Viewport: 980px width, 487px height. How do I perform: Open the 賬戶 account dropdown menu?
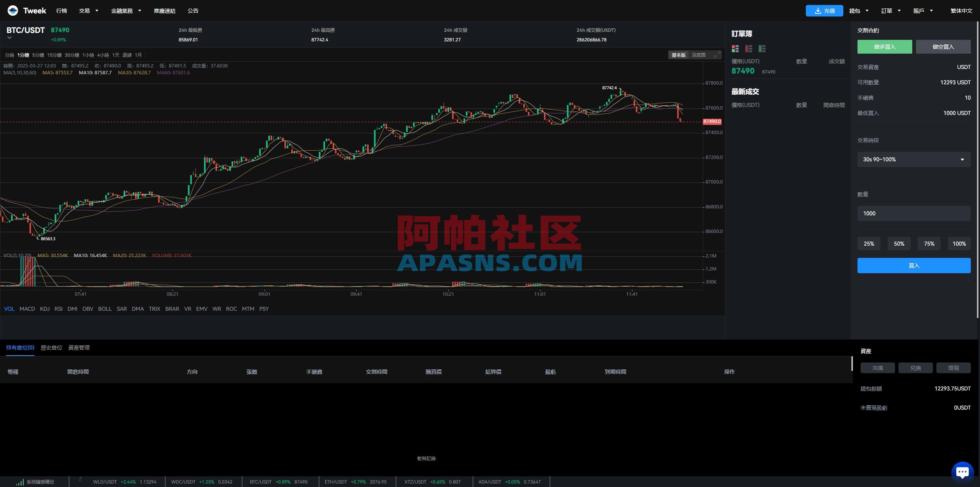coord(923,10)
